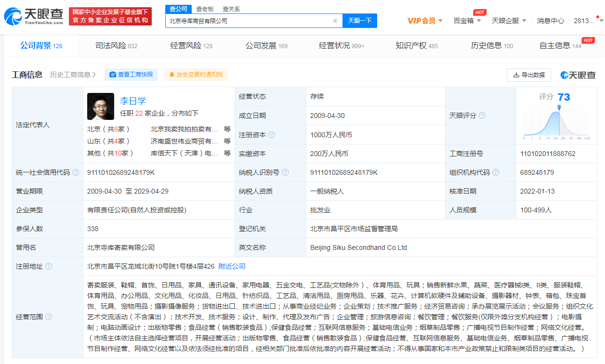Open 库信天下（天津）电… company link

[x=184, y=153]
